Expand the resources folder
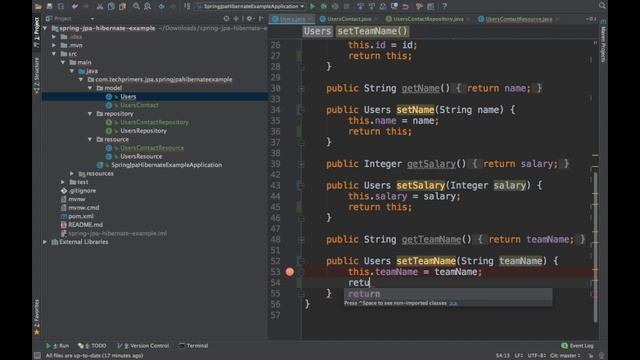This screenshot has width=640, height=360. pyautogui.click(x=72, y=173)
